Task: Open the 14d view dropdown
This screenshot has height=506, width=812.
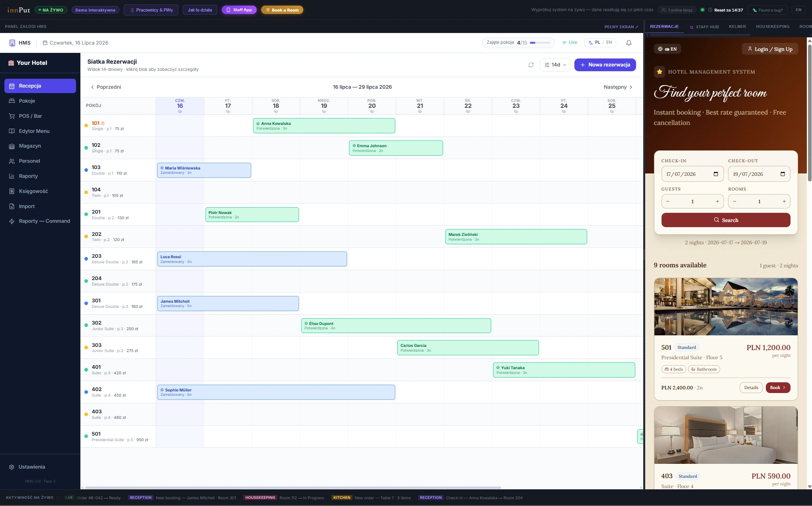Action: coord(555,65)
